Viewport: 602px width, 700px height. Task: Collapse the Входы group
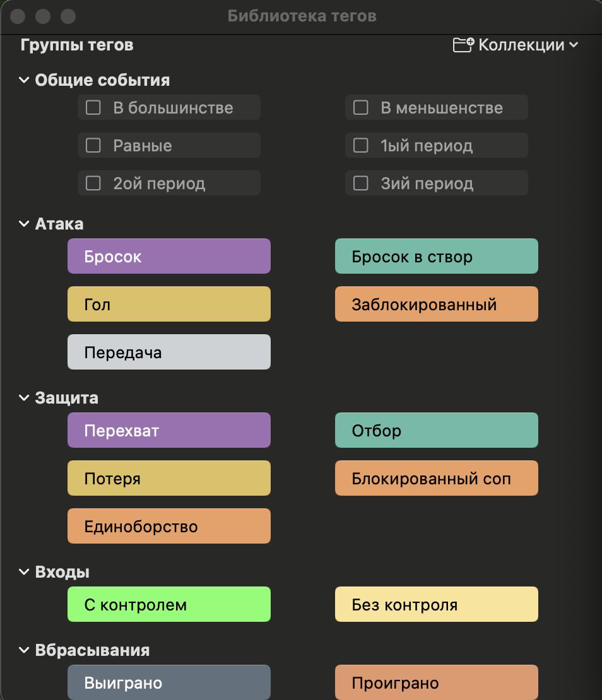[x=24, y=572]
